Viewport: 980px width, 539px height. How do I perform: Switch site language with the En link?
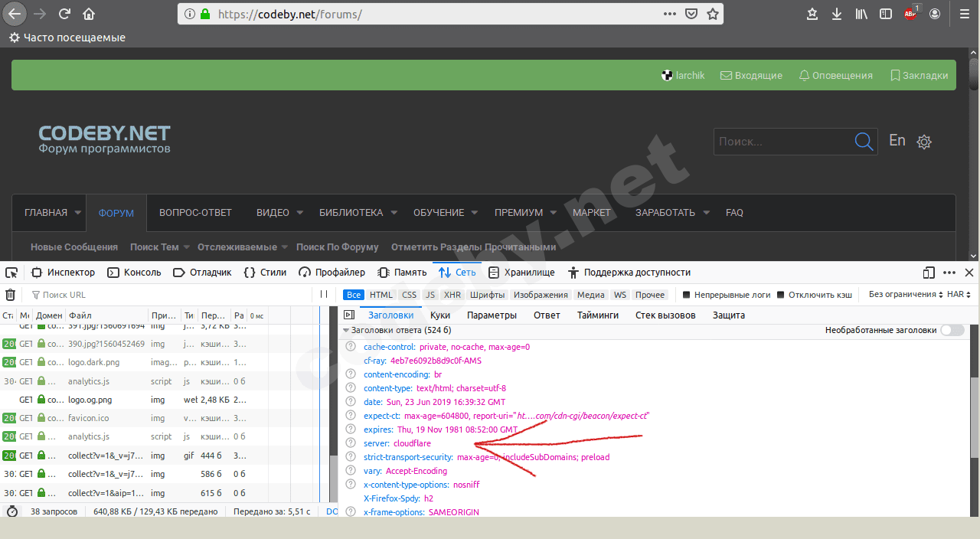897,141
